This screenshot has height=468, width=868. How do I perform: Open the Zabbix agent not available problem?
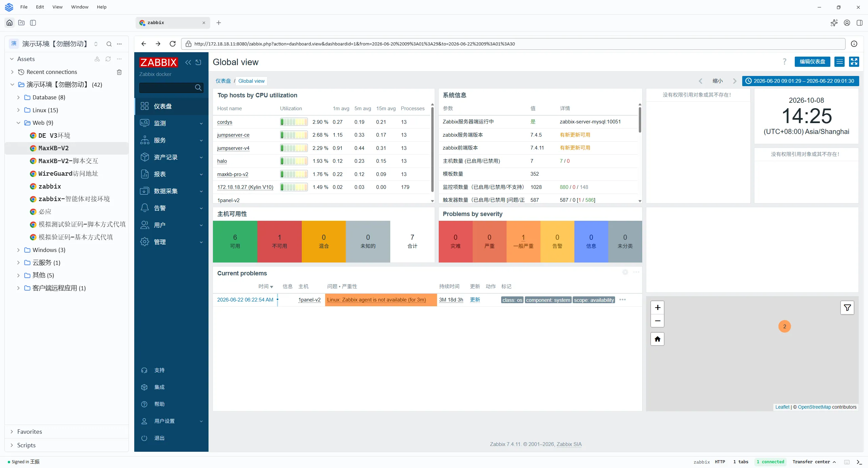(x=376, y=300)
